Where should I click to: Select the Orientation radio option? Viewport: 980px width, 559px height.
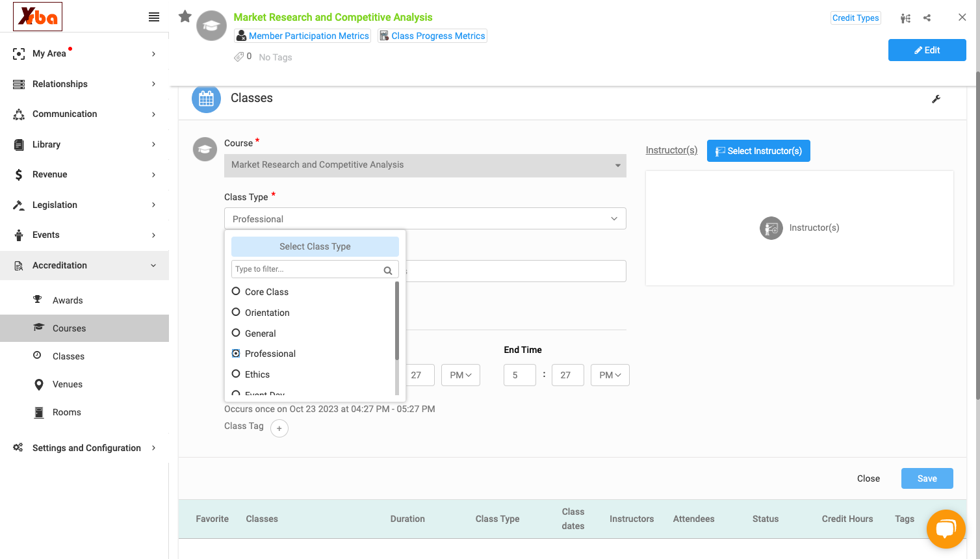[236, 312]
